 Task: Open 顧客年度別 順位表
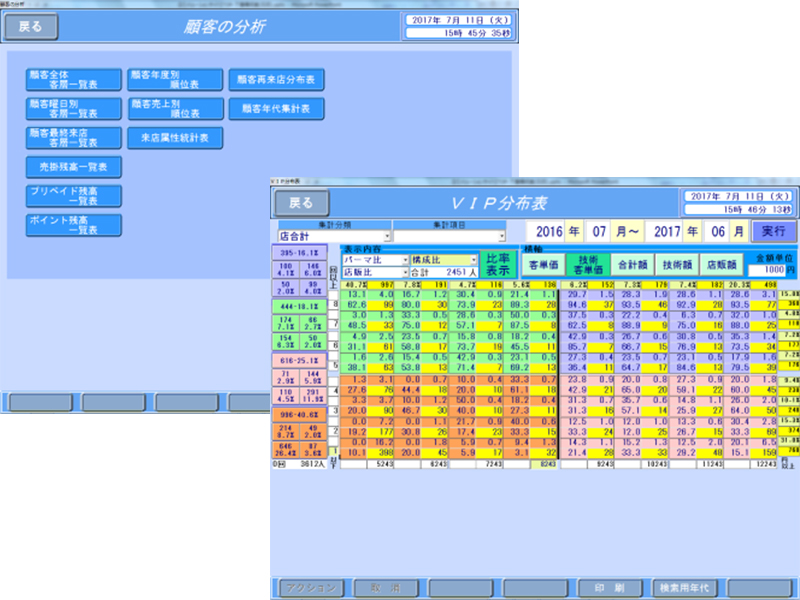[175, 80]
